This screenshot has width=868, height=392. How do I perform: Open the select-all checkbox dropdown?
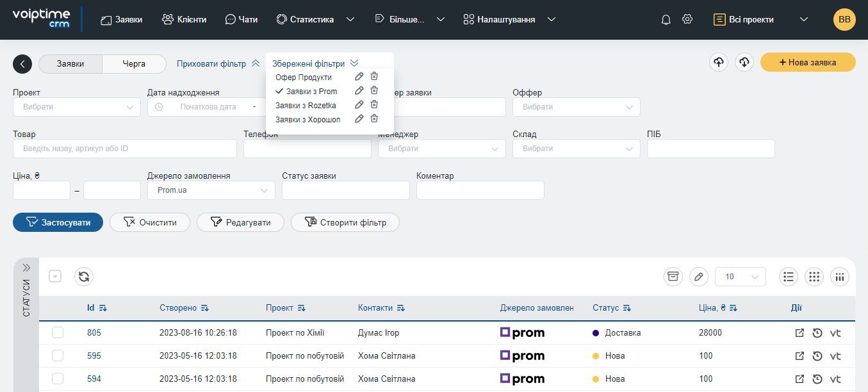click(55, 277)
